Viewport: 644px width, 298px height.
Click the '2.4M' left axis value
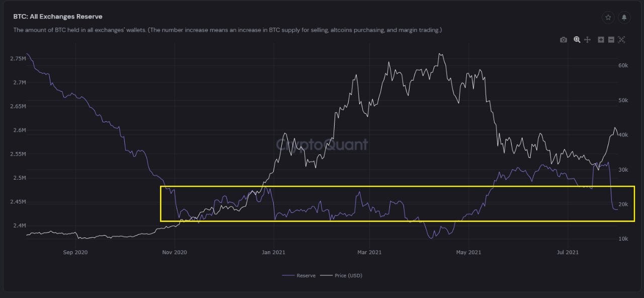click(19, 226)
